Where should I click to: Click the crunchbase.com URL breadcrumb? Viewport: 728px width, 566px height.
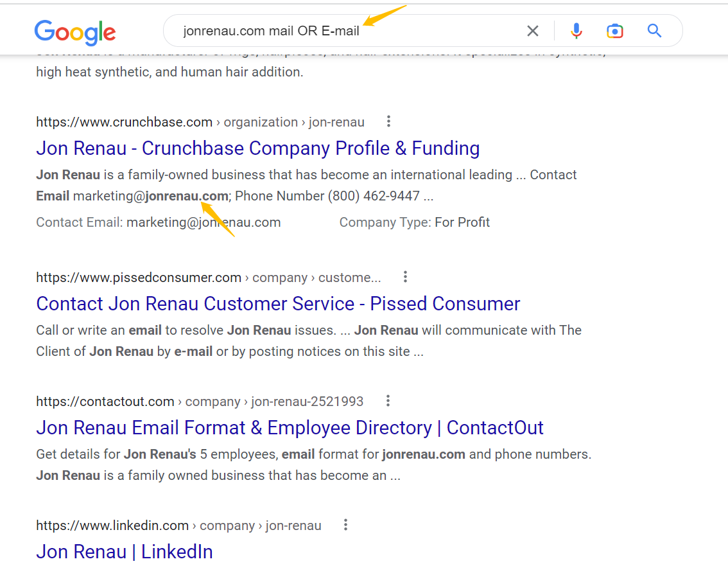[200, 122]
